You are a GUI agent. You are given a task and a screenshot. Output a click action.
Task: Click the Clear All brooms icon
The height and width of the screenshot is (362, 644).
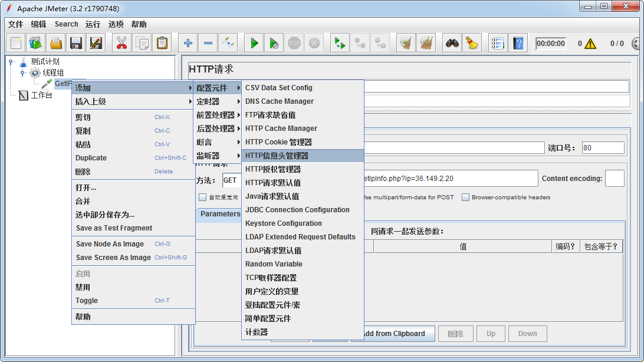click(426, 43)
